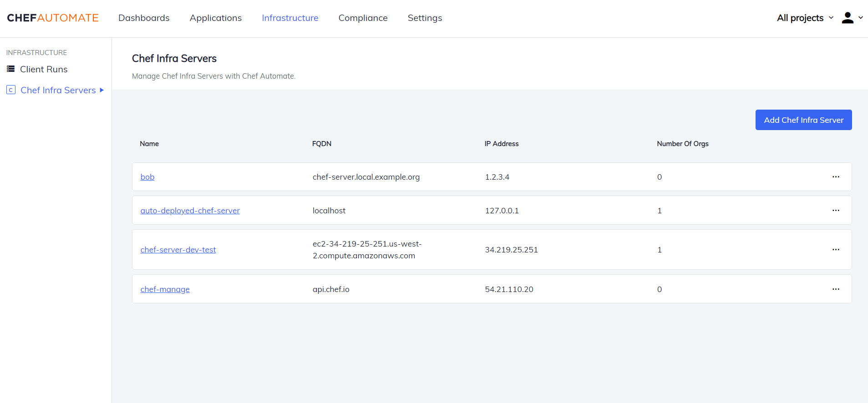Open the three-dot menu for bob
868x403 pixels.
(836, 177)
